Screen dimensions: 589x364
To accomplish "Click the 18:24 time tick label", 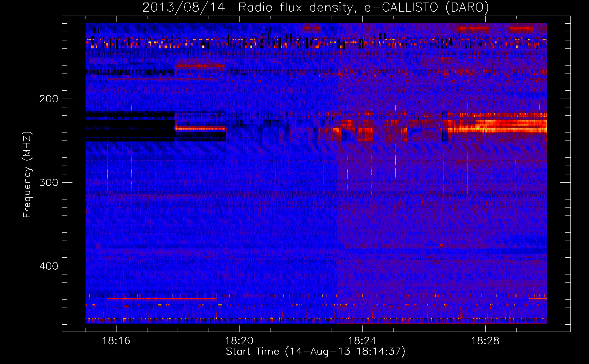I will point(362,341).
